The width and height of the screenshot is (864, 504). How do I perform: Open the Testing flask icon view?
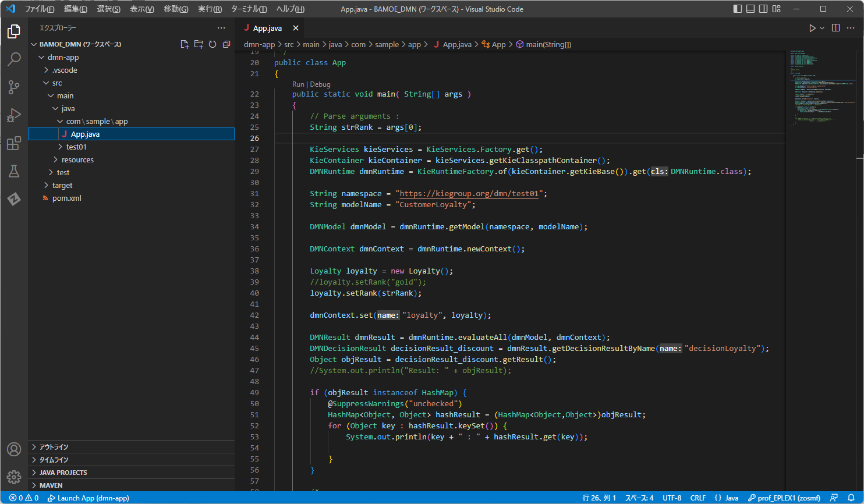pyautogui.click(x=14, y=171)
